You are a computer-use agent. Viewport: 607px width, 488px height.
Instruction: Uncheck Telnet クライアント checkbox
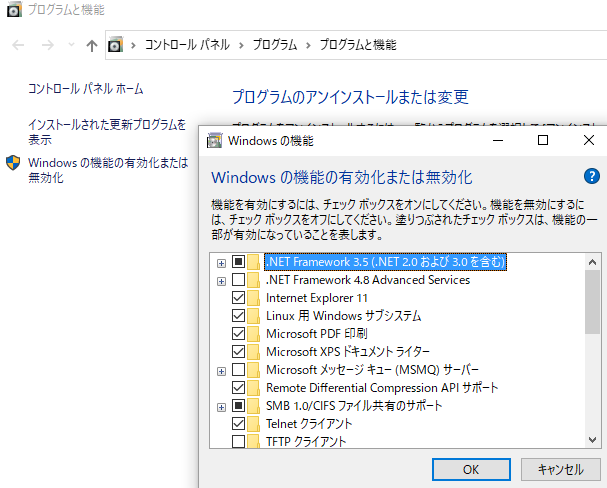coord(238,424)
